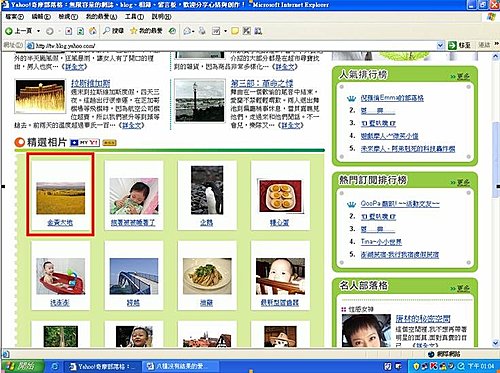Open the celebrity blog title link beside portrait
Screen dimensions: 500x373
coord(423,318)
